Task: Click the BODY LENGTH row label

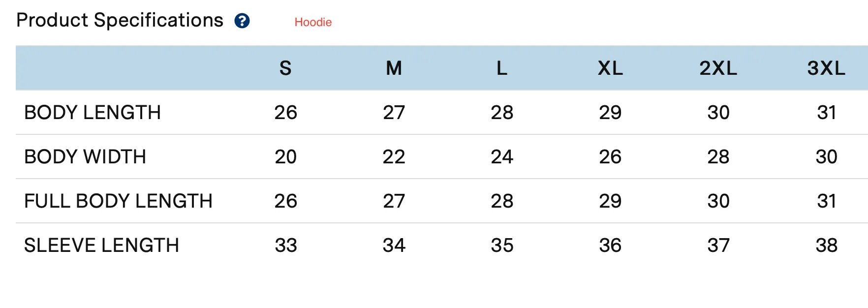Action: click(93, 113)
